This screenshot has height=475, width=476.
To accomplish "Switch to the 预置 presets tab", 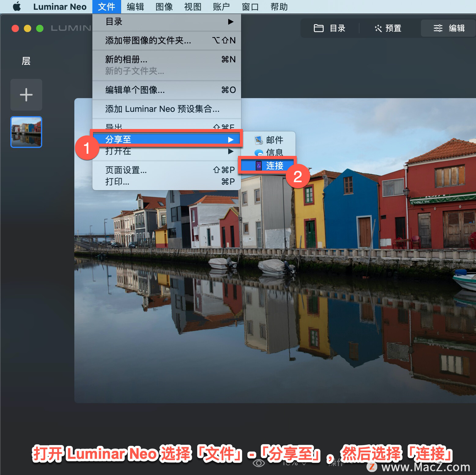I will tap(388, 28).
